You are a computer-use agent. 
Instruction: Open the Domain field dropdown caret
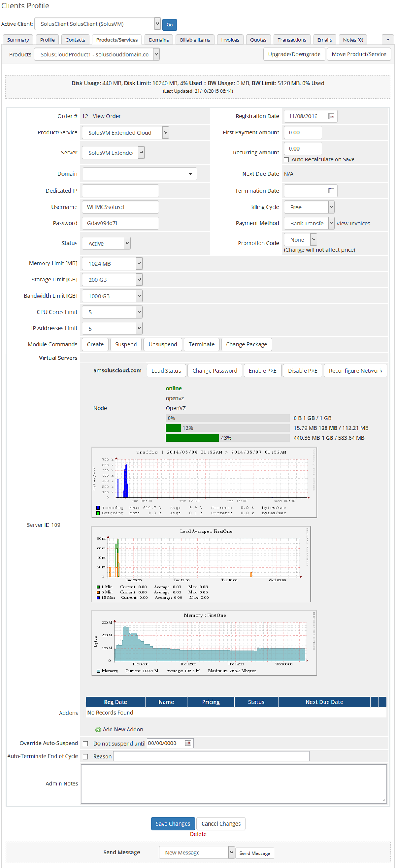tap(191, 174)
